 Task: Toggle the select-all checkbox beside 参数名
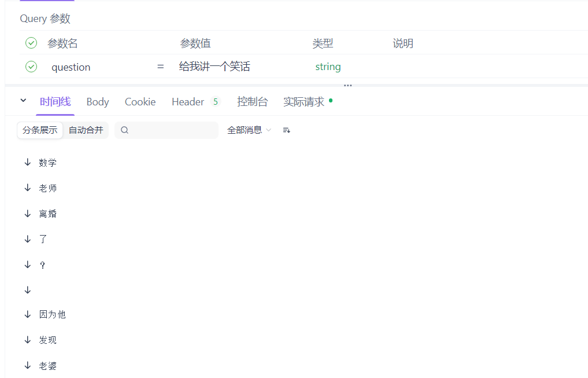tap(31, 43)
